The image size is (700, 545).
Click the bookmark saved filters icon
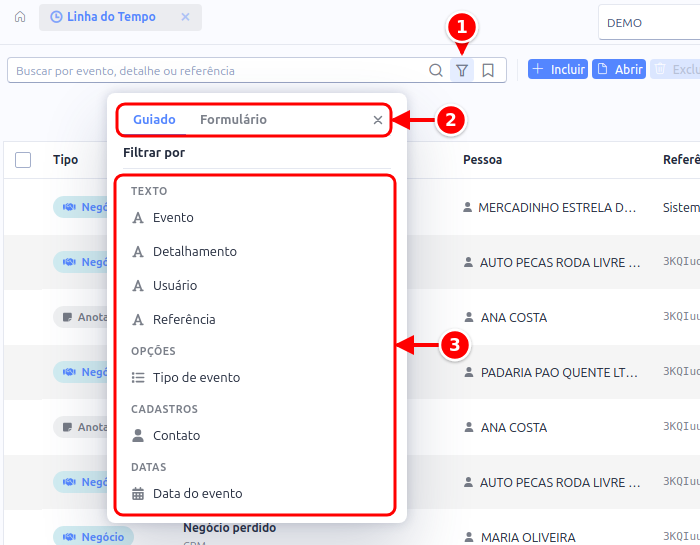click(488, 70)
